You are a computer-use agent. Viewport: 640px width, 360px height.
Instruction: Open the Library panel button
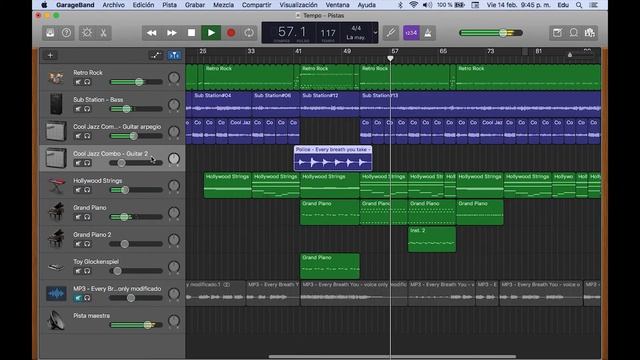pyautogui.click(x=50, y=33)
